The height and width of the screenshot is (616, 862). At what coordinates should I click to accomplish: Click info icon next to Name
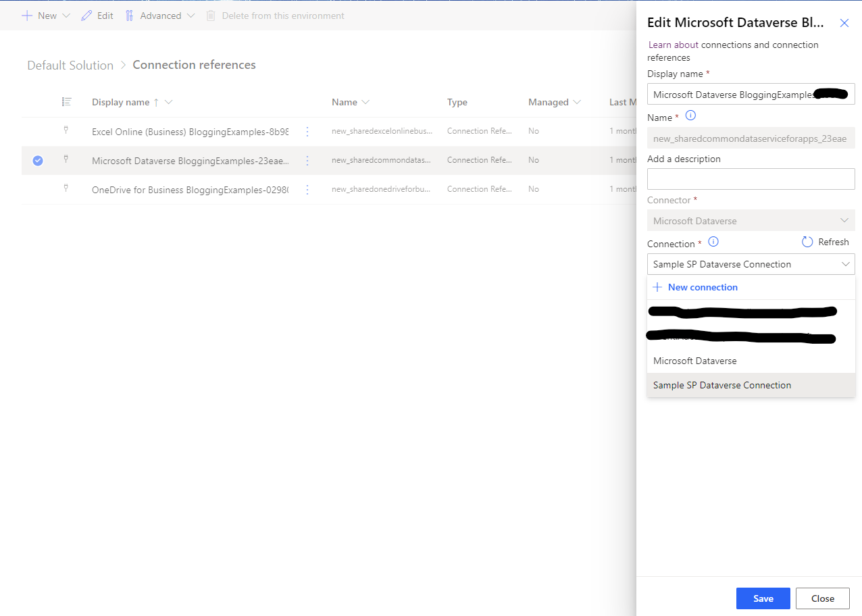pos(690,116)
